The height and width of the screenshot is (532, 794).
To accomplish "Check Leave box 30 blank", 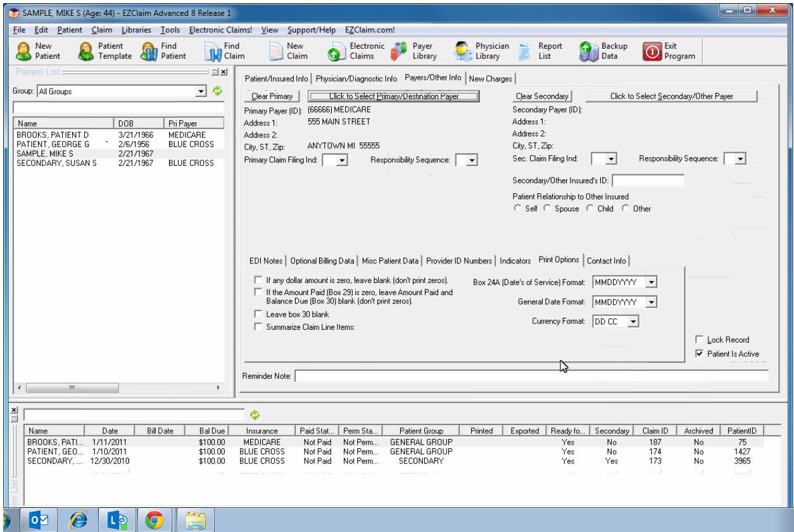I will pos(258,313).
